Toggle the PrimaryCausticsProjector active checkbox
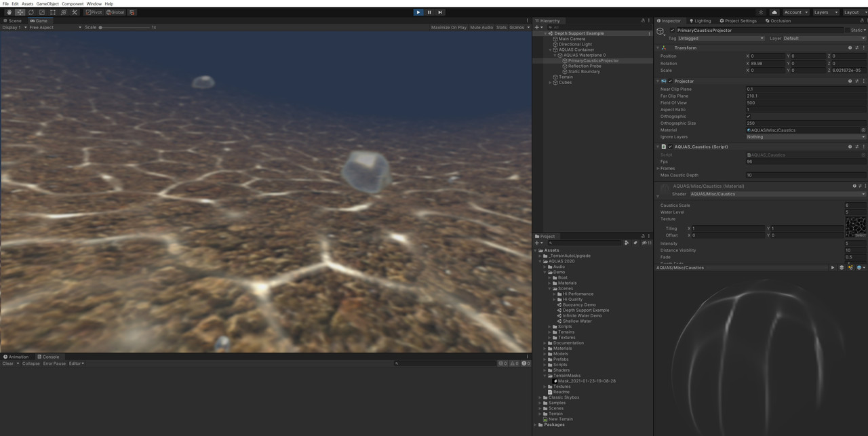The width and height of the screenshot is (868, 436). coord(672,31)
